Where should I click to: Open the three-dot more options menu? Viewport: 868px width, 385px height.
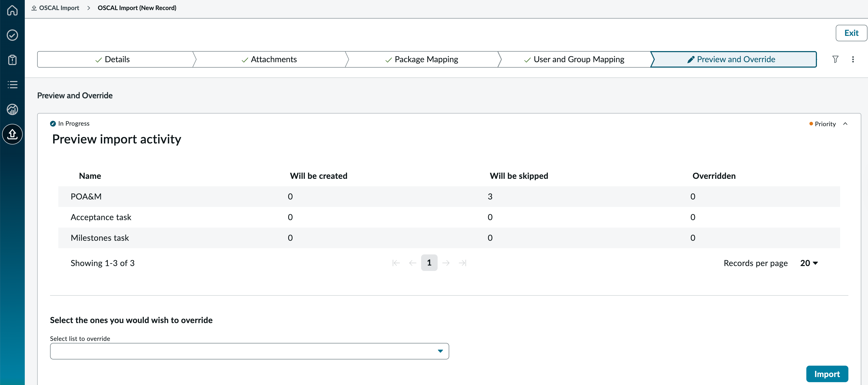point(853,59)
